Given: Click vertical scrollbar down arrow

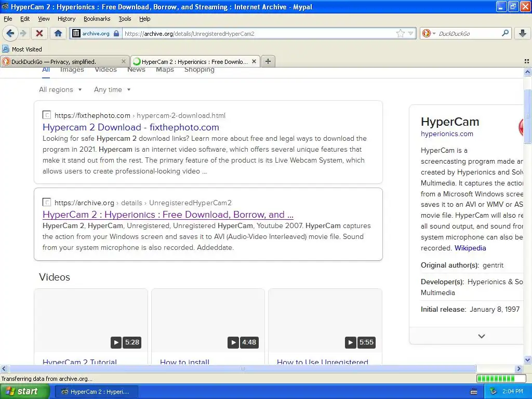Looking at the screenshot, I should pos(527,360).
